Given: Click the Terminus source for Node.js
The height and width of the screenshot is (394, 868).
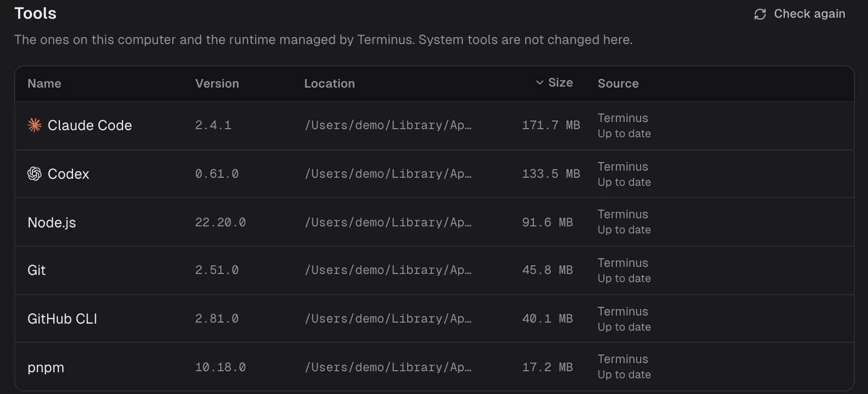Looking at the screenshot, I should pos(623,214).
